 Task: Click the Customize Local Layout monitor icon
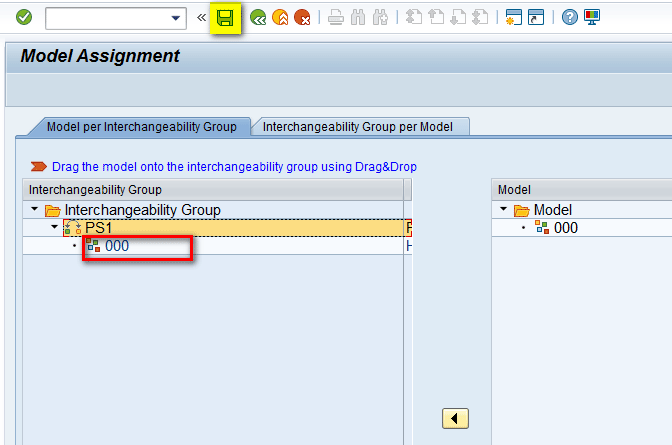click(592, 18)
